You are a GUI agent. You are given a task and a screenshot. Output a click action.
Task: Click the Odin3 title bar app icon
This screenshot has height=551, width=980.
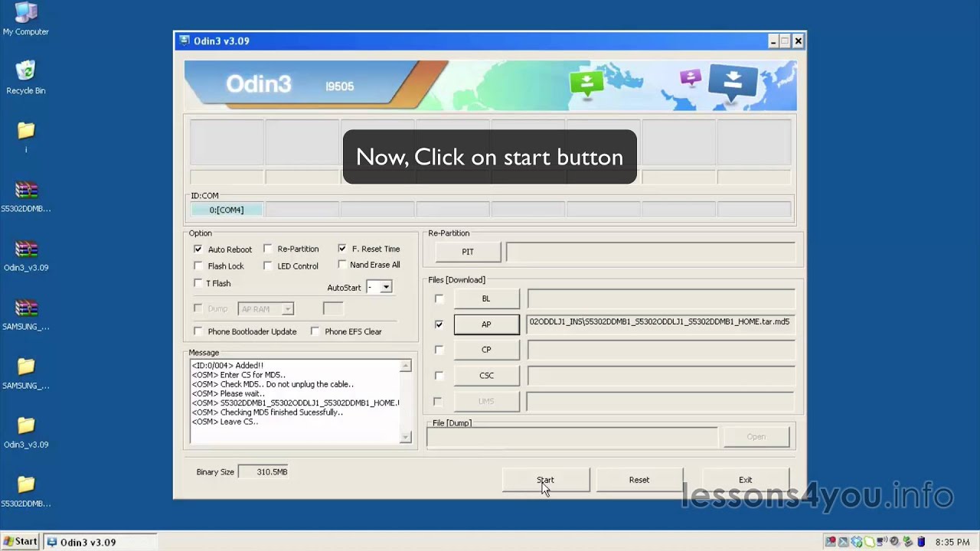184,41
